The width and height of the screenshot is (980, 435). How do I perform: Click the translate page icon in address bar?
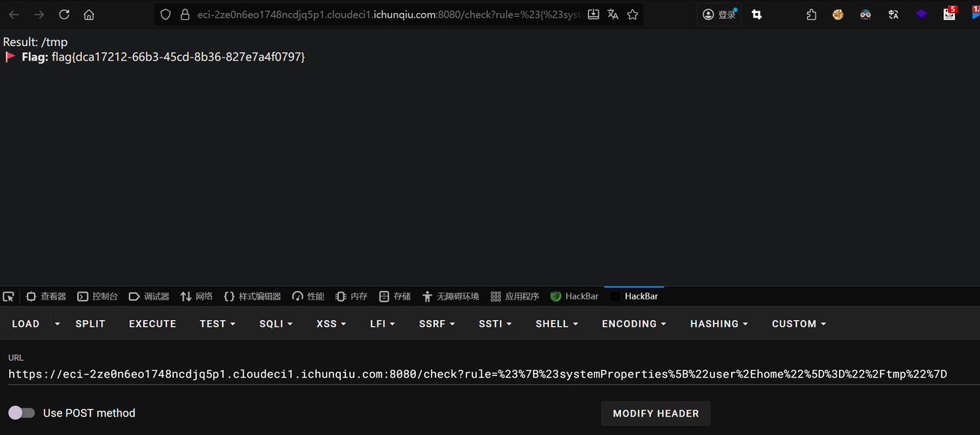click(612, 15)
